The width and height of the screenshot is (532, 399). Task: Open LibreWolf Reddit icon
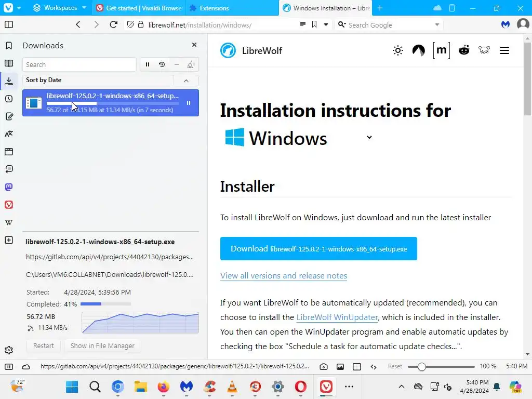click(x=464, y=50)
